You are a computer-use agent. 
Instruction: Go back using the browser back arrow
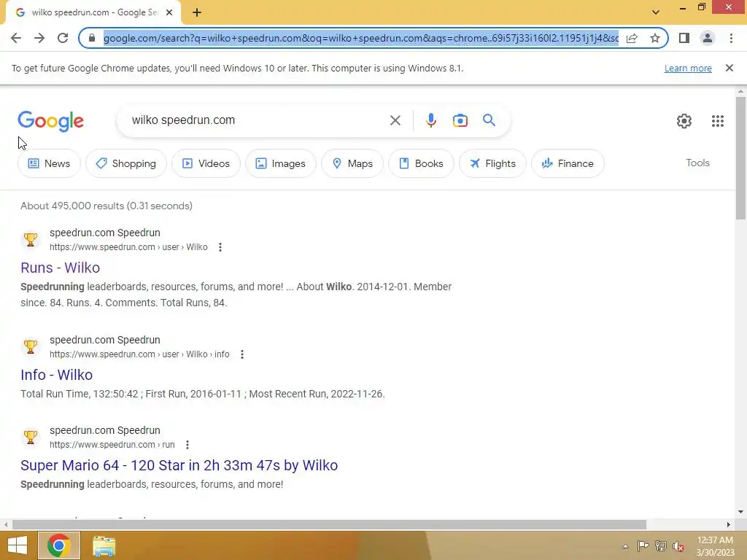(x=16, y=38)
